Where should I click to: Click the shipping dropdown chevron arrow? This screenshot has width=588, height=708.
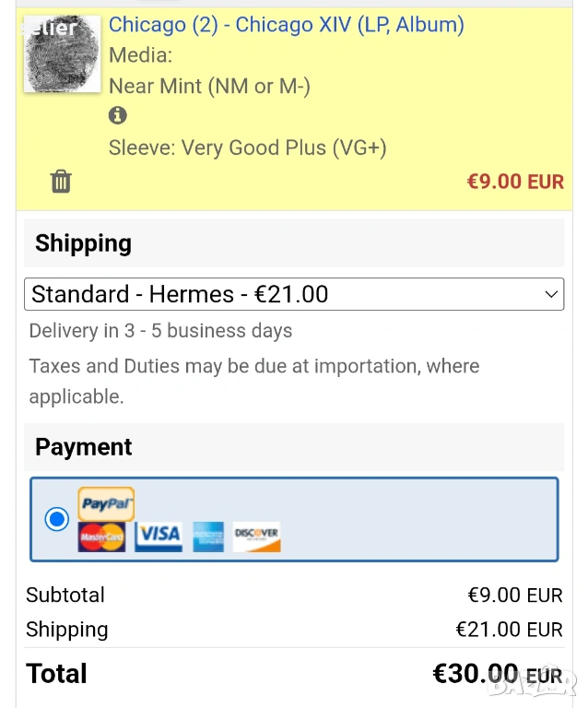551,295
